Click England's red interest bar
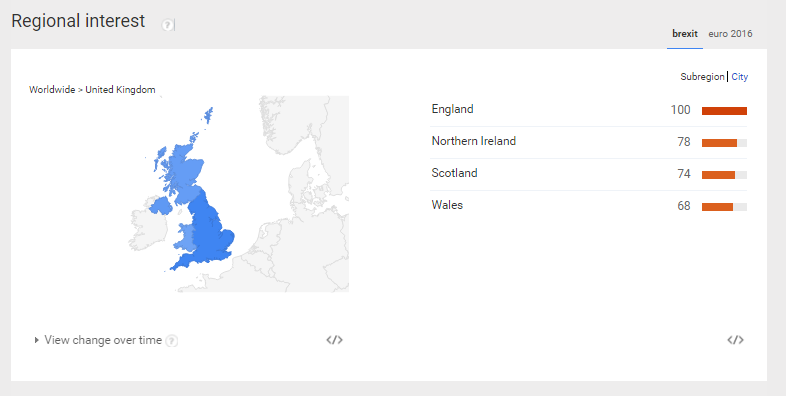The width and height of the screenshot is (786, 396). coord(724,111)
